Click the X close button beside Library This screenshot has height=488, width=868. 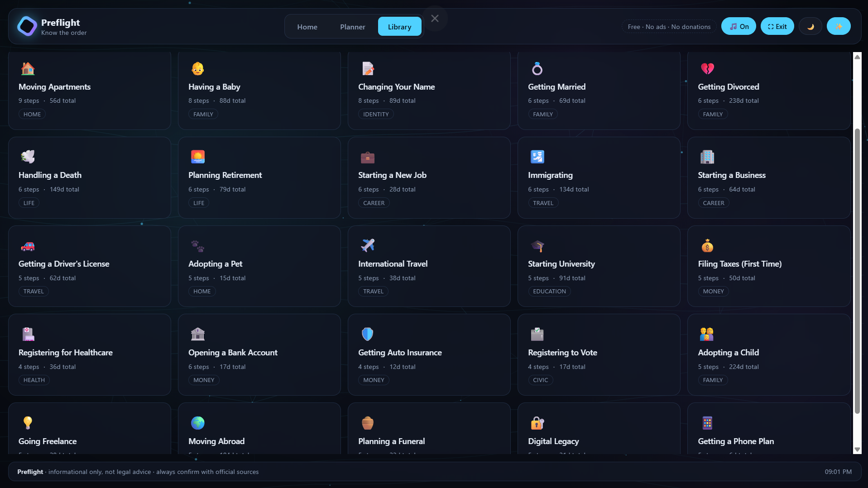click(x=435, y=19)
